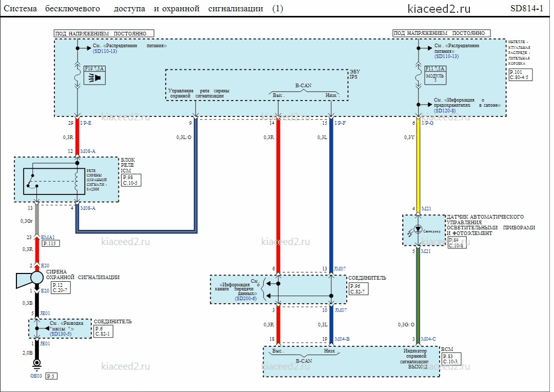Viewport: 554px width, 392px height.
Task: Click the photo sensor LED diode symbol
Action: 418,229
